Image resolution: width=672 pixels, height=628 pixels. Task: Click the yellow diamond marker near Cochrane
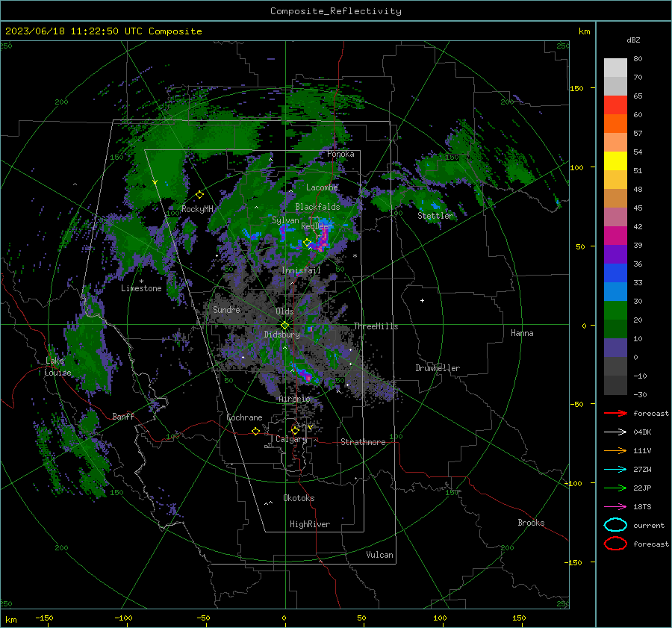point(255,431)
